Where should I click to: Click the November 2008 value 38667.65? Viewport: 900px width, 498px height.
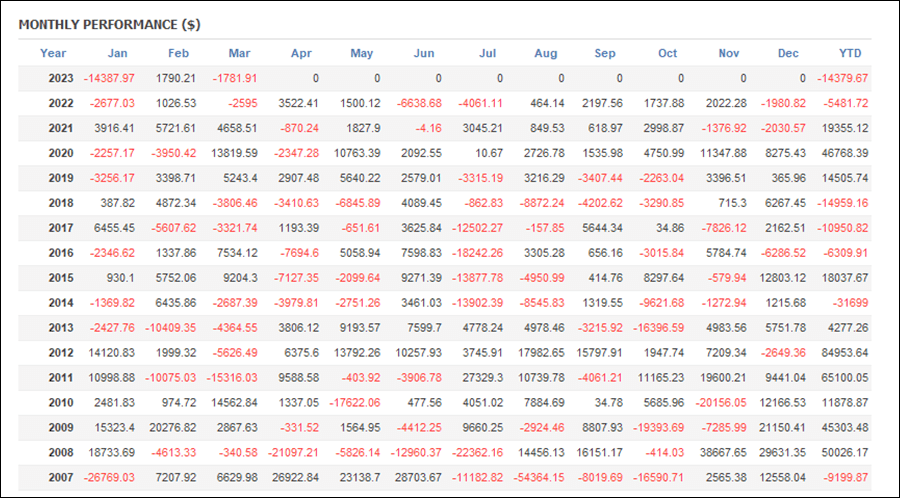point(722,453)
